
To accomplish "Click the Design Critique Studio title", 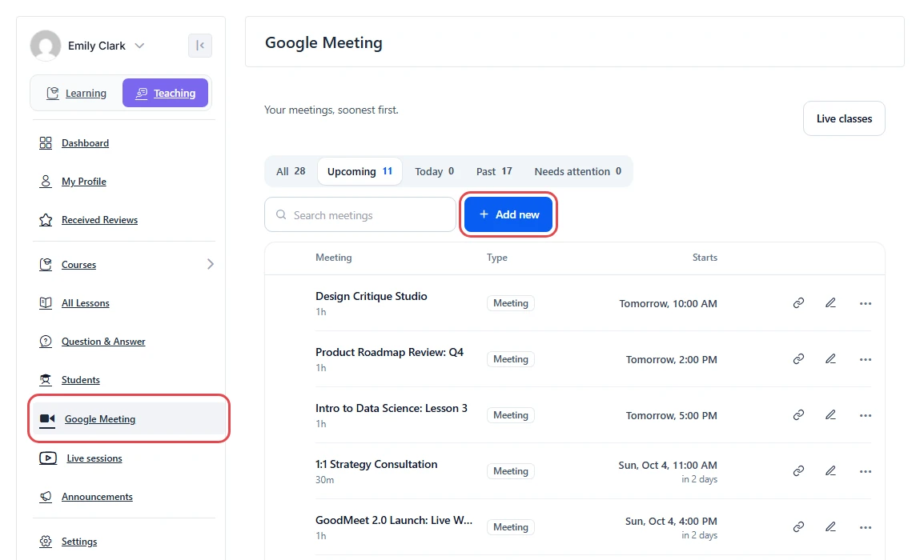I will pyautogui.click(x=372, y=296).
